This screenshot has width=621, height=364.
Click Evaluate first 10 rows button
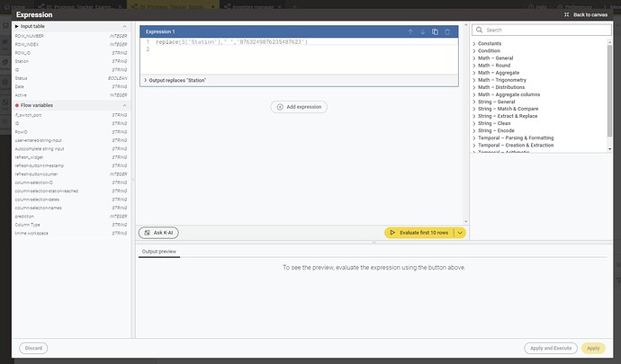[418, 232]
